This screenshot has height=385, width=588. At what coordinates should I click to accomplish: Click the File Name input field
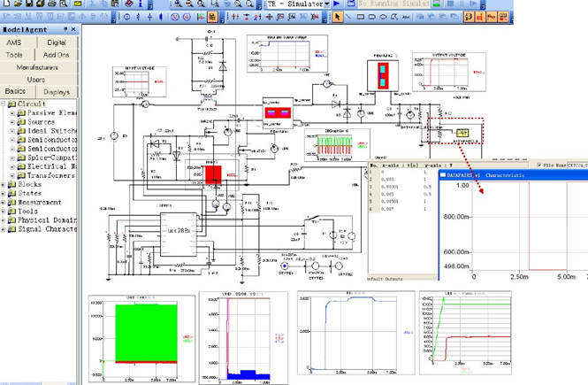[577, 165]
